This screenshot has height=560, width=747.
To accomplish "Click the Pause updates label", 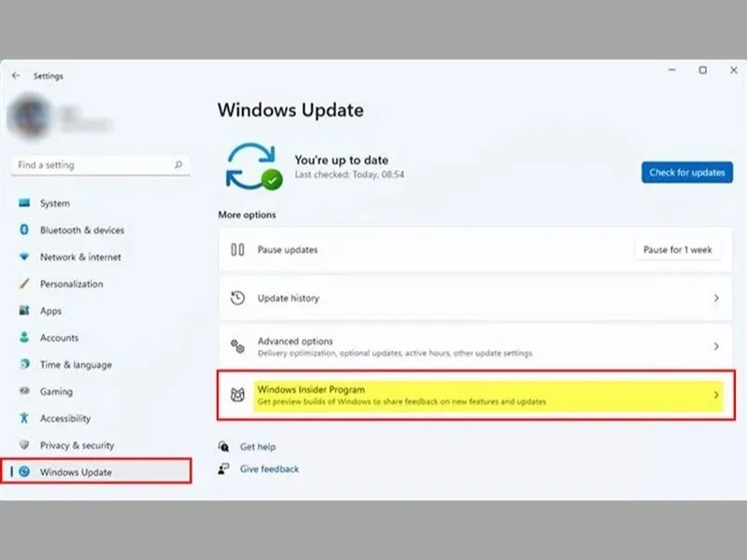I will (288, 249).
